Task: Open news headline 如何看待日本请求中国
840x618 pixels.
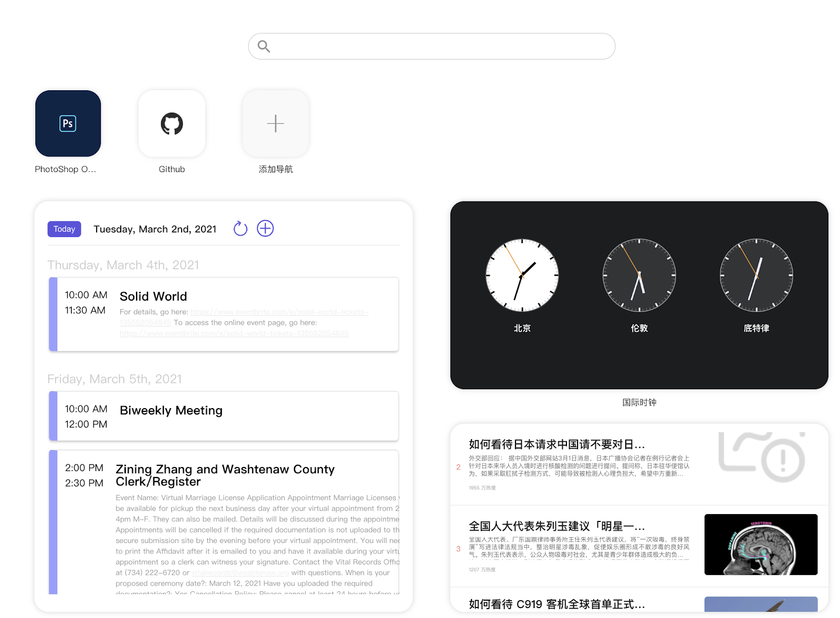Action: (x=556, y=444)
